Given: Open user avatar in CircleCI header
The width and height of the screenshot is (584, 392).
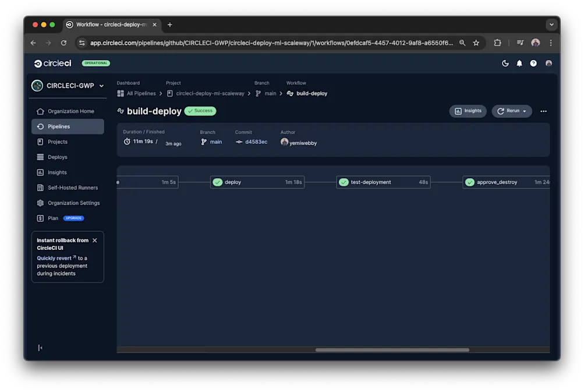Looking at the screenshot, I should pos(548,63).
